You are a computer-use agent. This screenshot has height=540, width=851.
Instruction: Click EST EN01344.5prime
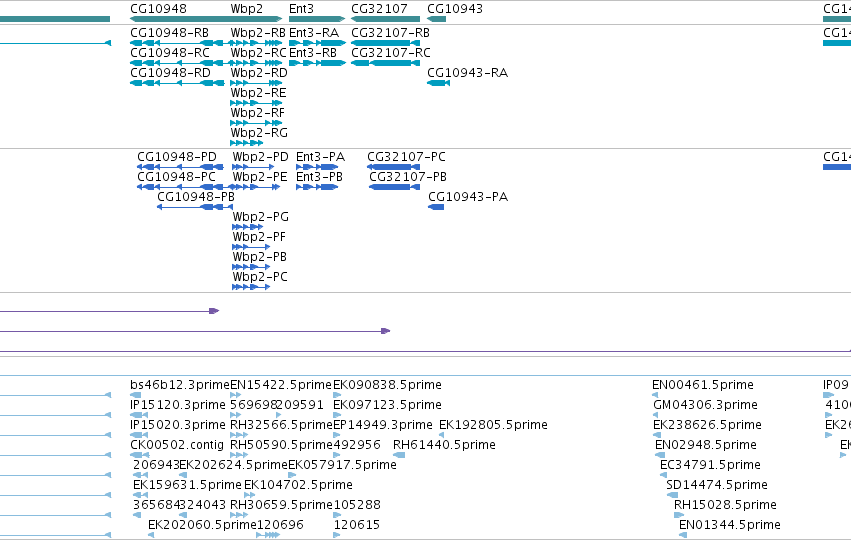coord(729,525)
